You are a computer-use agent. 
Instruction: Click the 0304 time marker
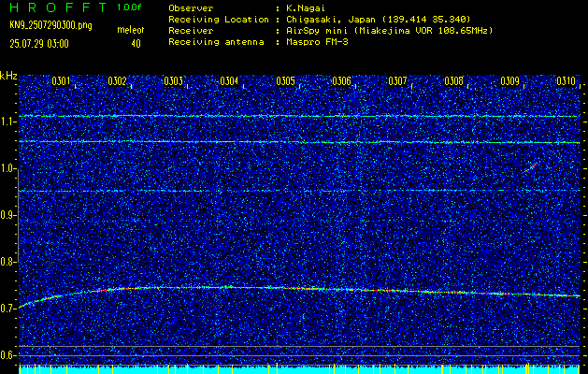click(229, 81)
